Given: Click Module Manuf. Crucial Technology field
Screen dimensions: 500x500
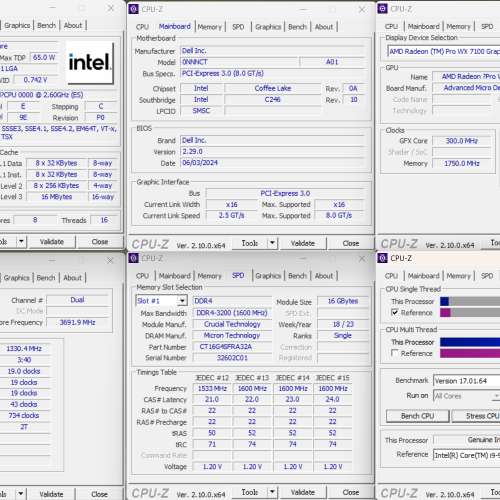Looking at the screenshot, I should 232,324.
